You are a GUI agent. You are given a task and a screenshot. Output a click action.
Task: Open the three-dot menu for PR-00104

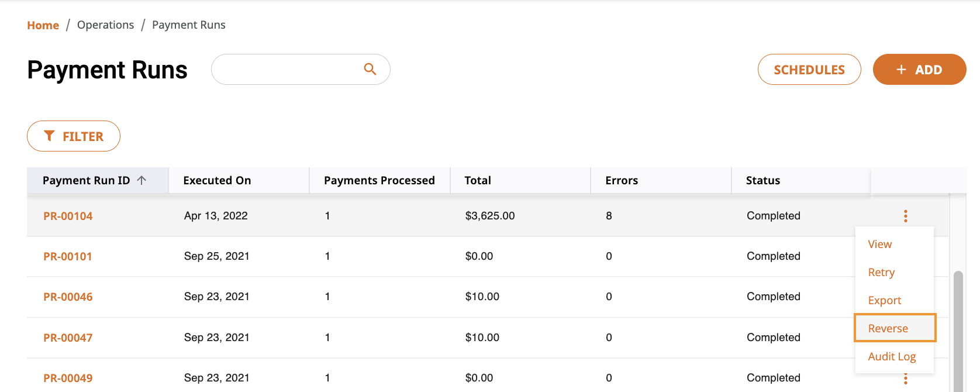pos(905,216)
